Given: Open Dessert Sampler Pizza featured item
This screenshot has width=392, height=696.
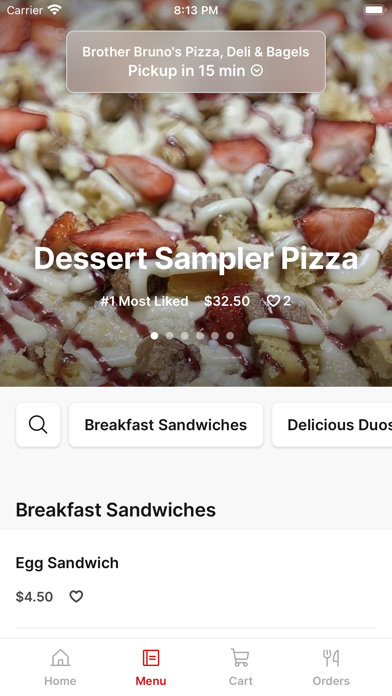Looking at the screenshot, I should 196,258.
